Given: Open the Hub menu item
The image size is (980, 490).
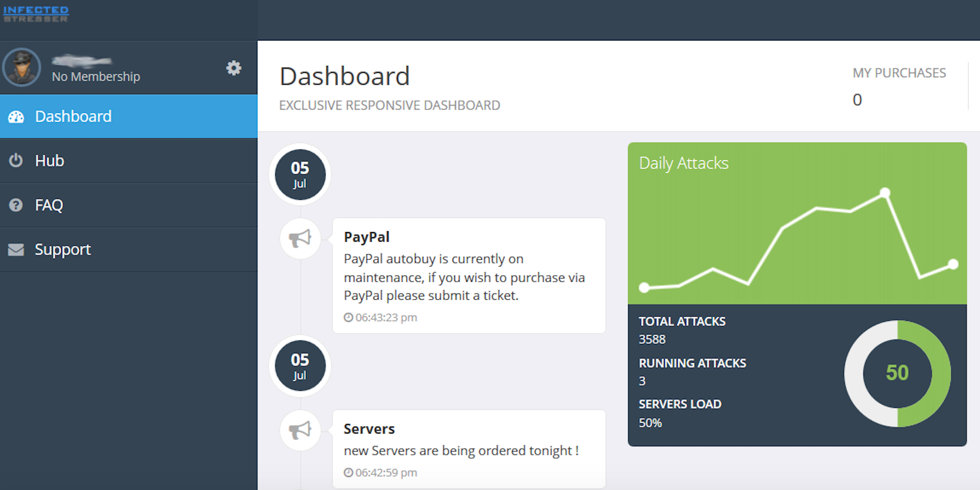Looking at the screenshot, I should coord(50,160).
